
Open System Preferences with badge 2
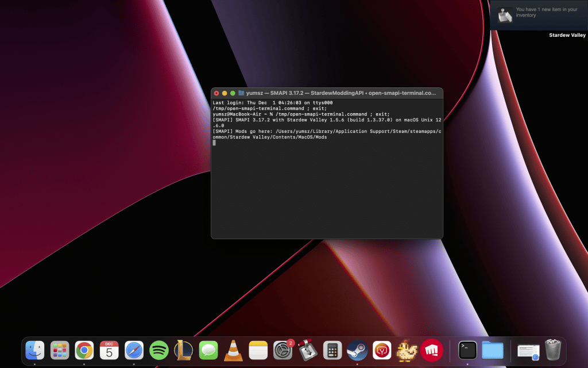click(x=283, y=350)
